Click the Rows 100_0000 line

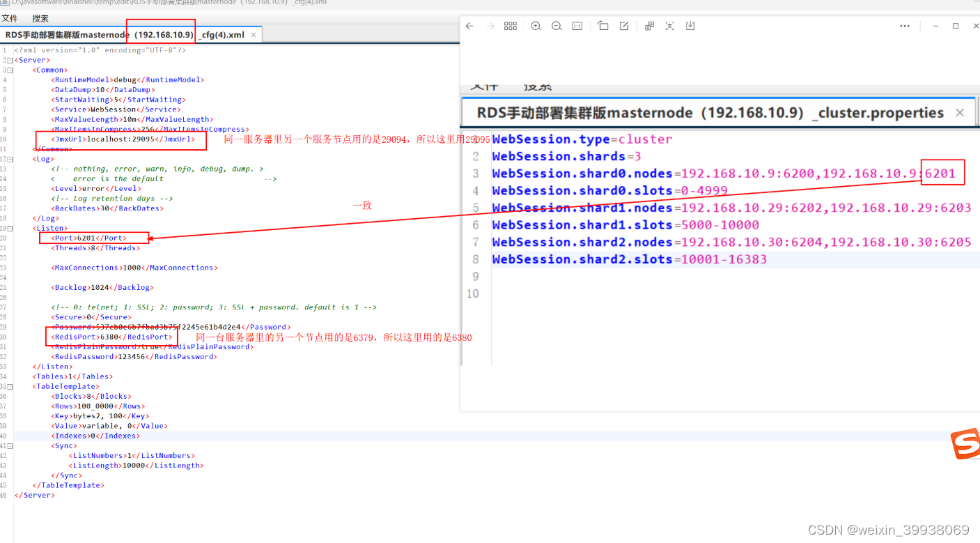(x=99, y=406)
